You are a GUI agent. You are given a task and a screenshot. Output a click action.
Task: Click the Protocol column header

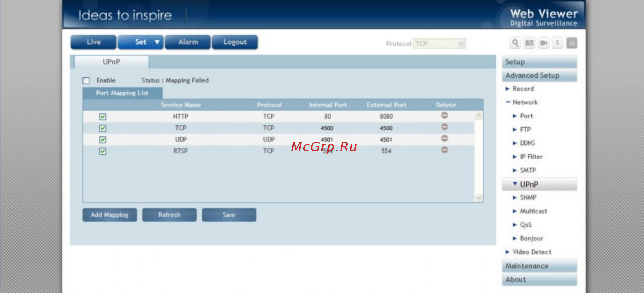[269, 105]
